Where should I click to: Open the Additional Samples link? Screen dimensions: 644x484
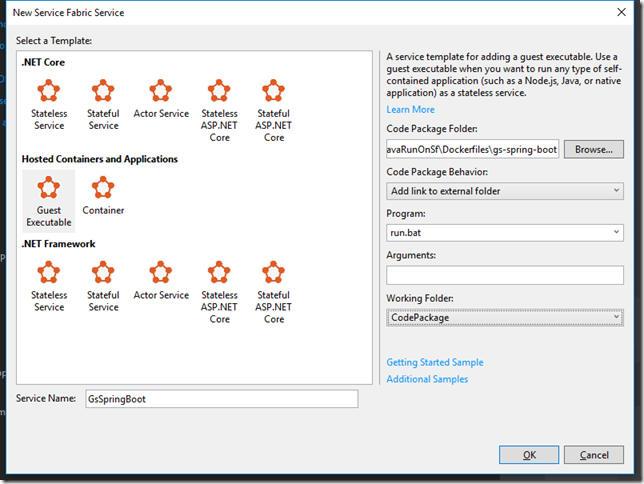point(427,379)
